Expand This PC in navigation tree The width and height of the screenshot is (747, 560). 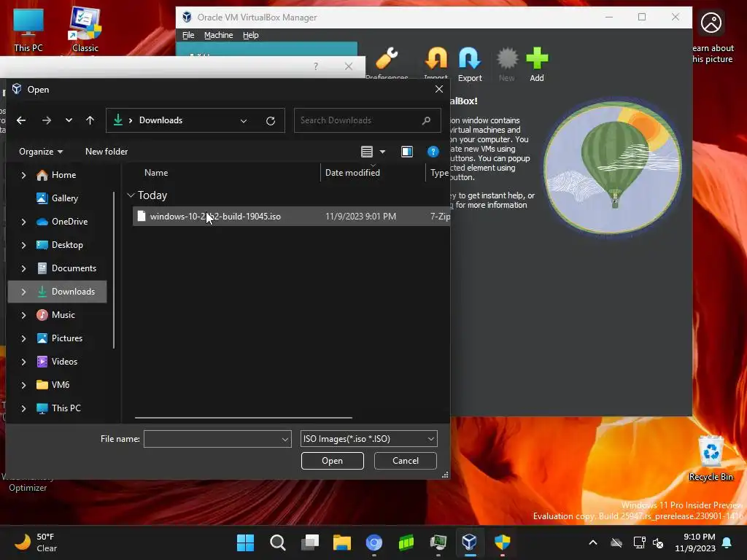tap(23, 408)
